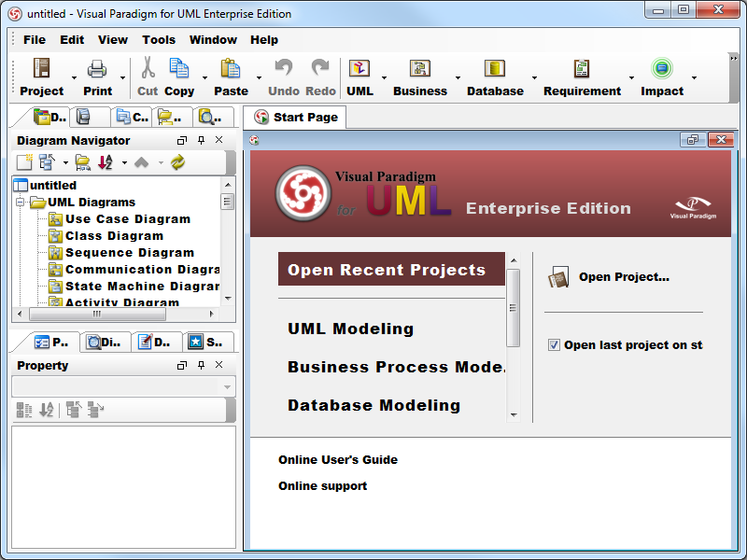This screenshot has width=747, height=560.
Task: Click the Open Project... link
Action: coord(624,277)
